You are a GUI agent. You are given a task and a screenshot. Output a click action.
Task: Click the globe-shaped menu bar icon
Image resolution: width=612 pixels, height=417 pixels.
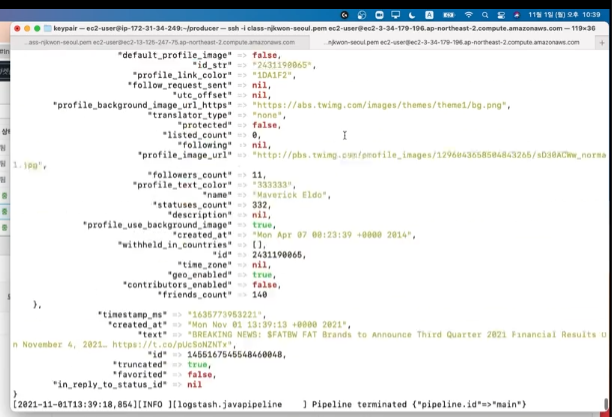click(362, 15)
